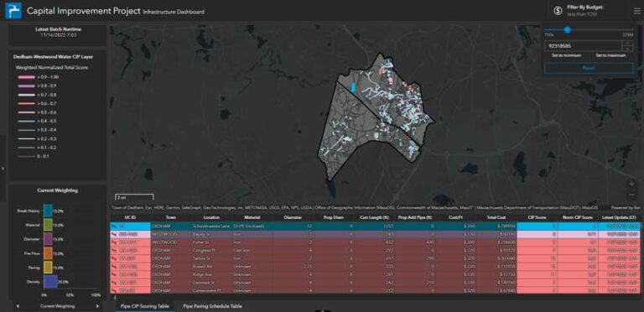Viewport: 644px width, 312px height.
Task: Click the pipe icon in Schoolmasters Lane row
Action: [113, 226]
